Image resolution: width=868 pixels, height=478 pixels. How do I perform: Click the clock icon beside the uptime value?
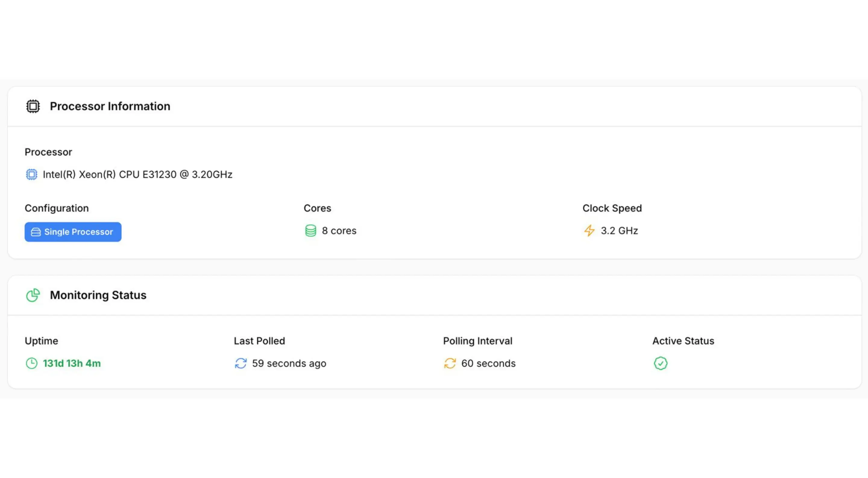point(31,363)
